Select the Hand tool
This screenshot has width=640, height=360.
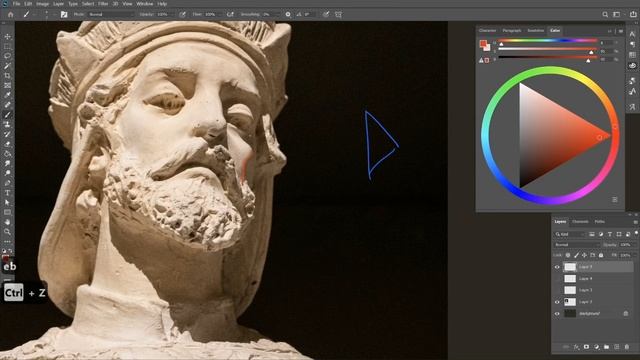[x=7, y=222]
